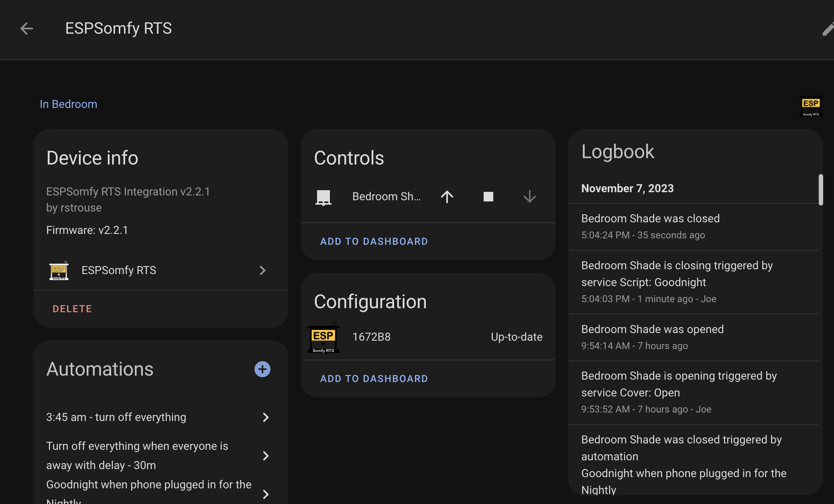Close the Bedroom Shade
Image resolution: width=834 pixels, height=504 pixels.
click(x=529, y=197)
